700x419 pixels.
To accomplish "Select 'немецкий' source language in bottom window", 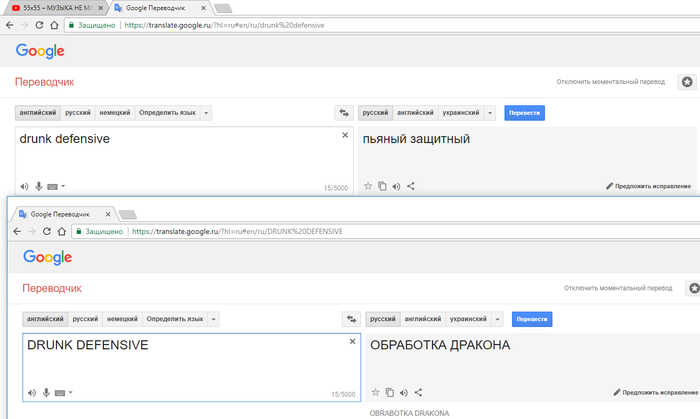I will (x=122, y=319).
